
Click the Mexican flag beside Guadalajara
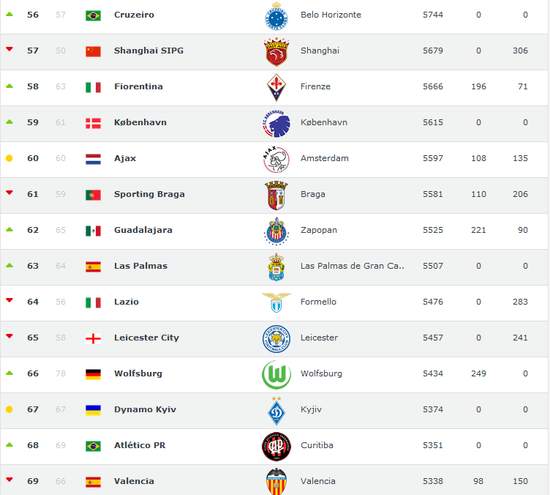point(93,231)
